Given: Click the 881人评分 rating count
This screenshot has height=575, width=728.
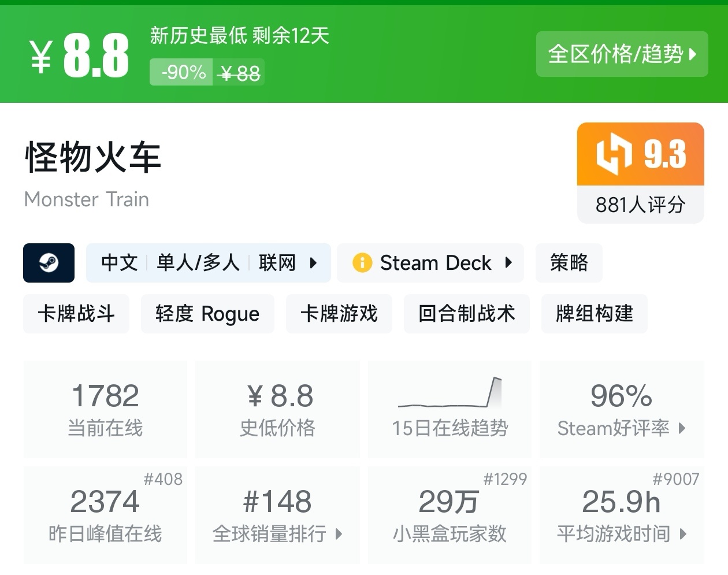Looking at the screenshot, I should [640, 205].
